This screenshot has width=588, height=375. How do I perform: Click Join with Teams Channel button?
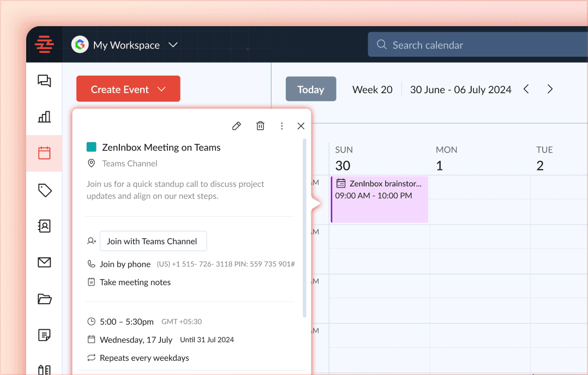pyautogui.click(x=153, y=241)
